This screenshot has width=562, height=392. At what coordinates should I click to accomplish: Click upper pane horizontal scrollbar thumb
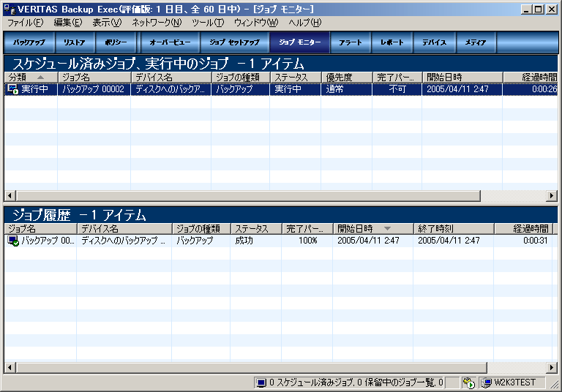248,196
